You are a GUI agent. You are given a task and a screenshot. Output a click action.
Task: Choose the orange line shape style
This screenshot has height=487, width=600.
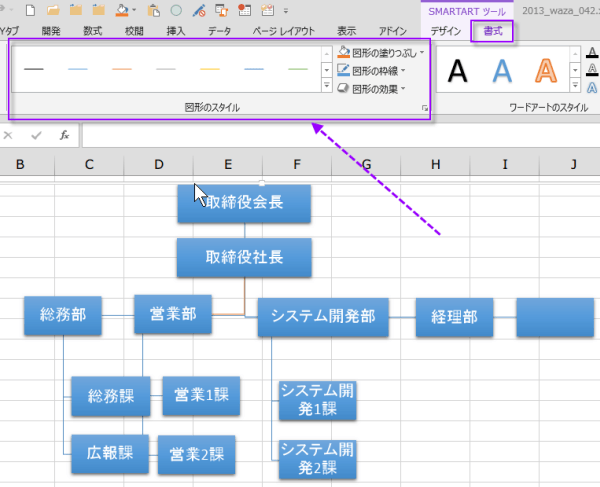pos(122,69)
